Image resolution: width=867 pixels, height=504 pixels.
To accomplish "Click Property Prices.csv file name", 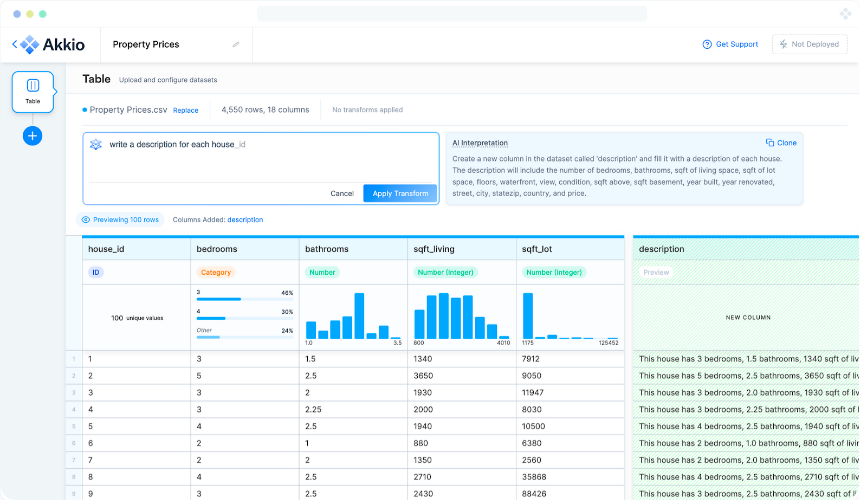I will [x=128, y=109].
